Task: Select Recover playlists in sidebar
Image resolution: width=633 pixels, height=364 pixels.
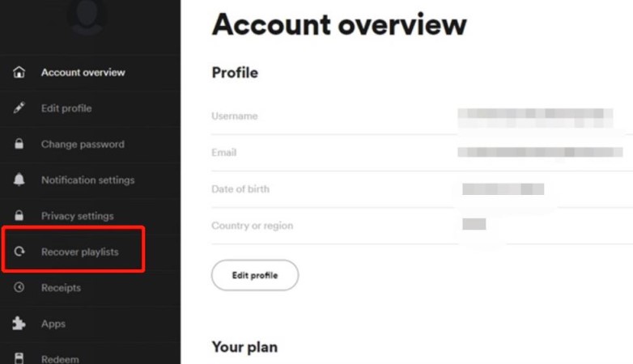Action: [x=79, y=252]
